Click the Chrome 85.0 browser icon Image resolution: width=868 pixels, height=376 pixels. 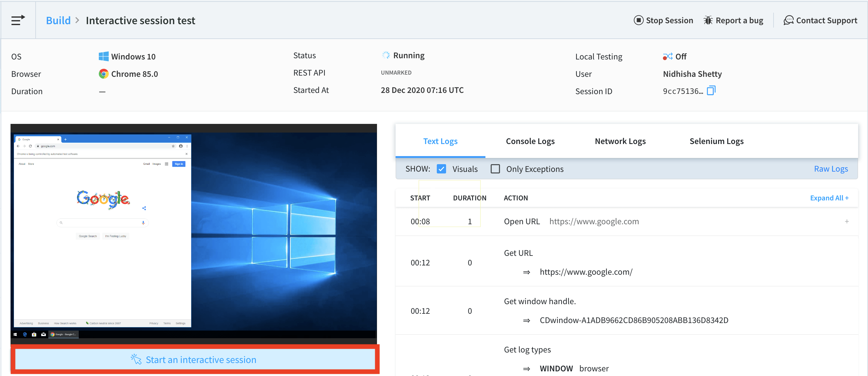click(x=103, y=74)
